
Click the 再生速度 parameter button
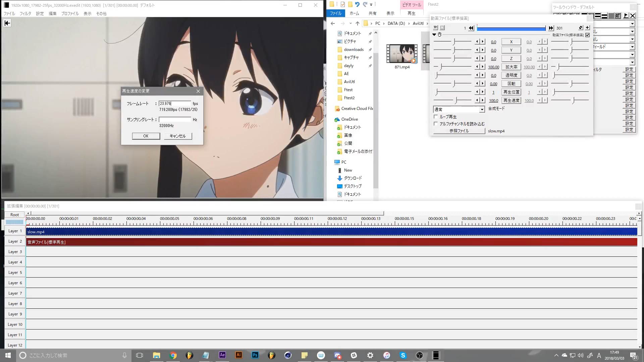(511, 100)
